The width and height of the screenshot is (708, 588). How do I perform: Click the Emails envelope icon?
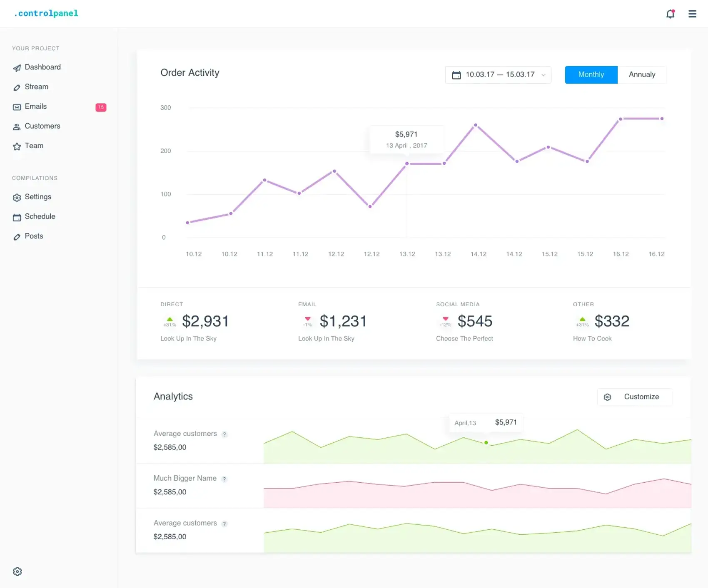(17, 107)
